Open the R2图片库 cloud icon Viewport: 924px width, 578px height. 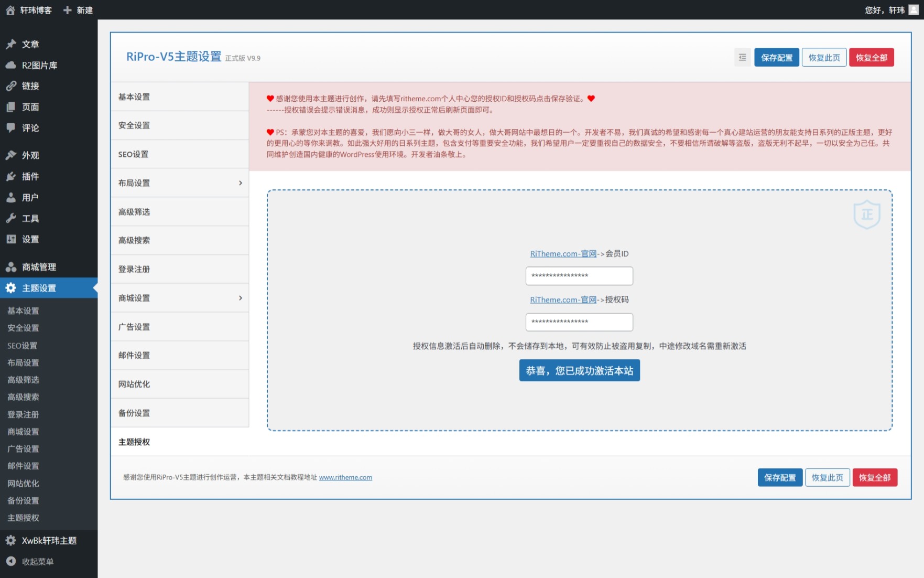pos(11,65)
